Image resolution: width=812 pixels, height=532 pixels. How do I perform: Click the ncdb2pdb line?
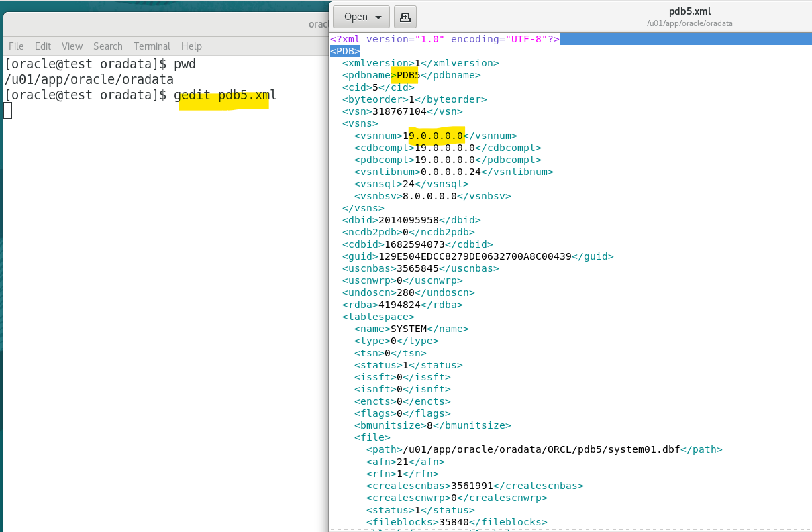(409, 232)
